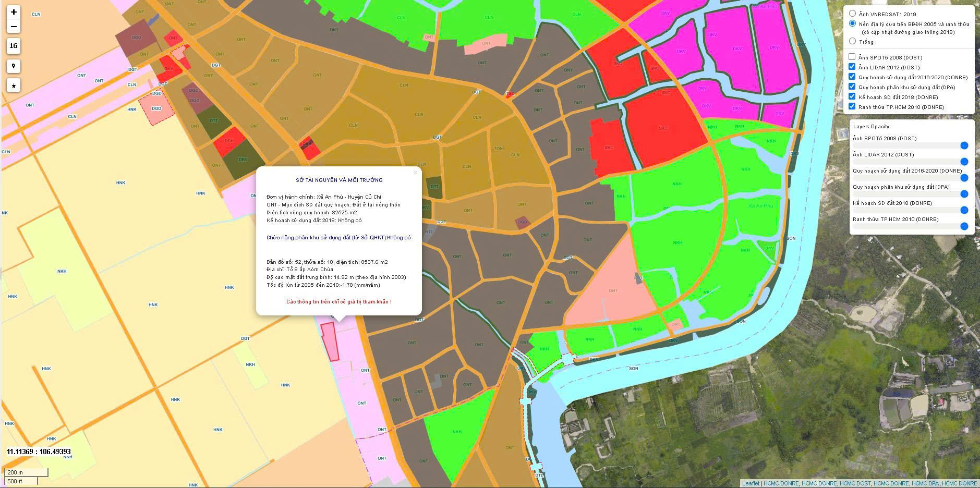
Task: Open the HCMC DOST attribution link
Action: click(855, 483)
